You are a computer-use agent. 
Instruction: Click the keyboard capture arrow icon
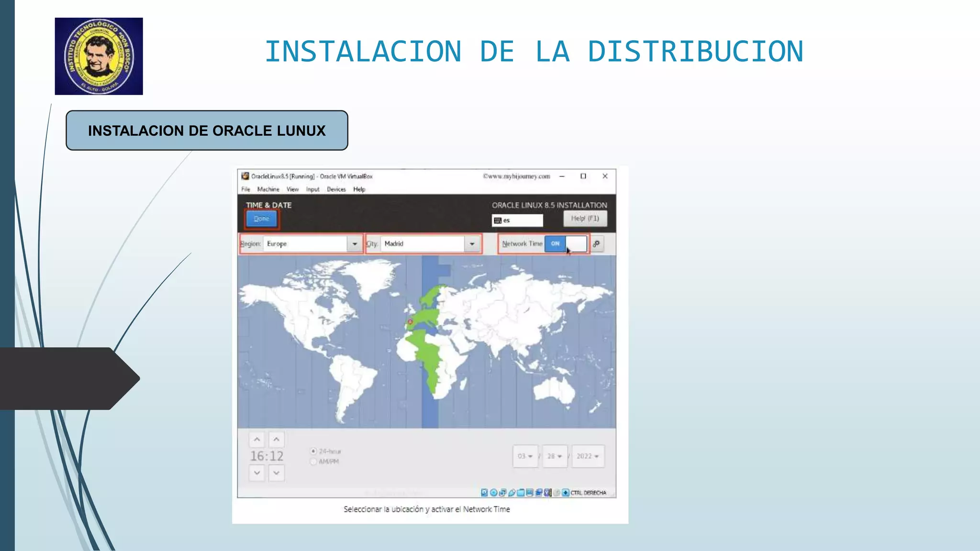click(566, 493)
